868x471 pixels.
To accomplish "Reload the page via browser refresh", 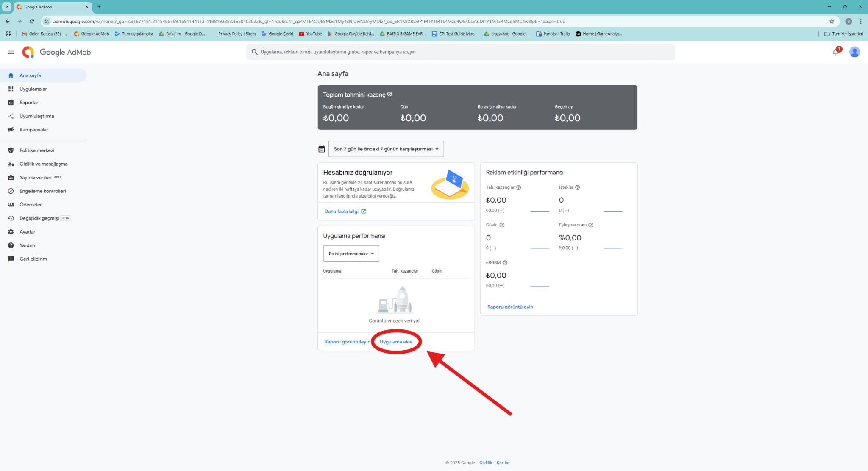I will 32,21.
